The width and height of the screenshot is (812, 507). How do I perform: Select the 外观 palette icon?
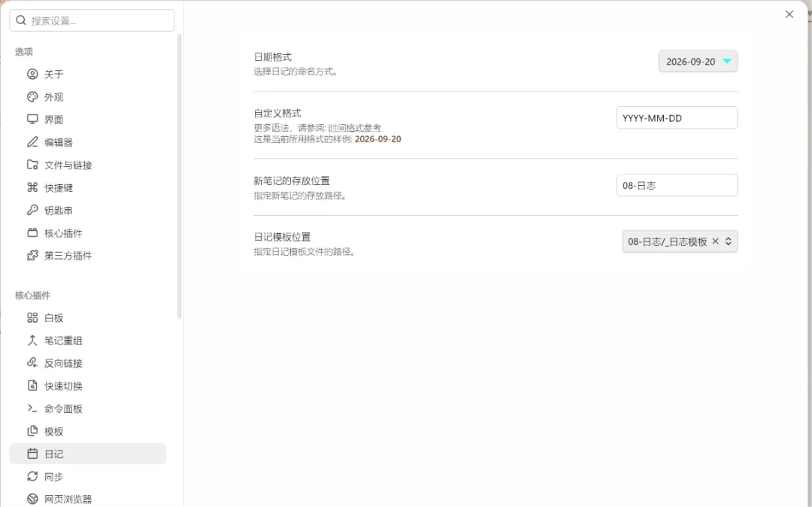point(32,97)
